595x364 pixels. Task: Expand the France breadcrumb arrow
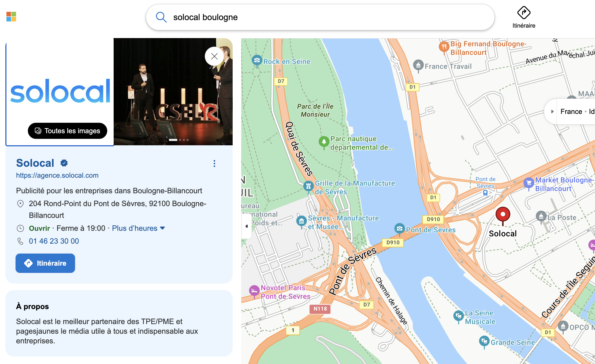552,112
